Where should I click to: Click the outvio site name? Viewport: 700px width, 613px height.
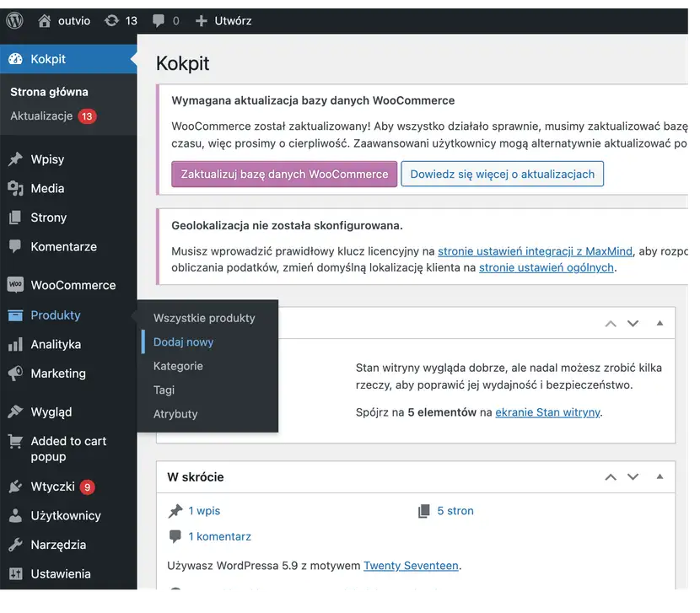pyautogui.click(x=74, y=21)
